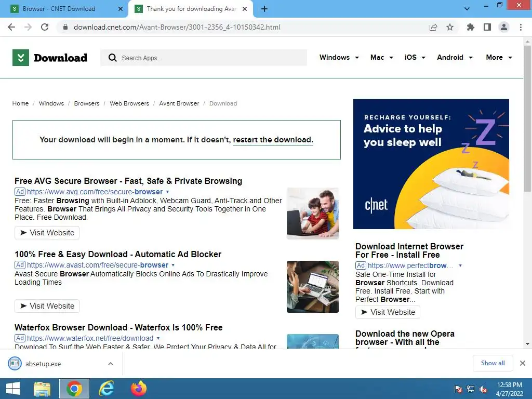Viewport: 532px width, 399px height.
Task: Click Chrome icon in taskbar
Action: (74, 389)
